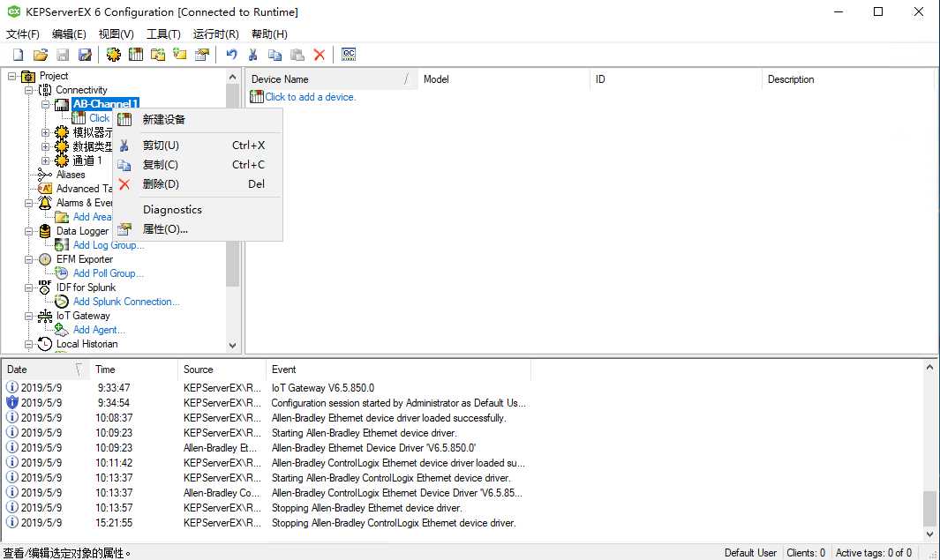Click the IoT Gateway node icon

coord(45,316)
